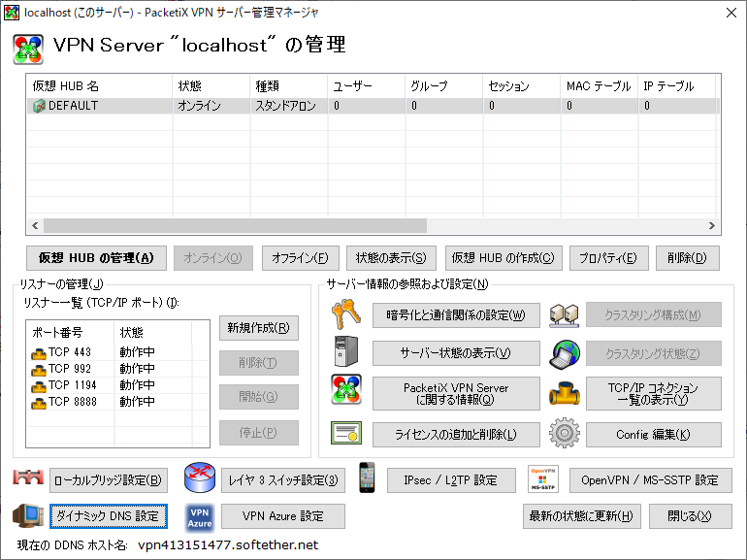Screen dimensions: 747x560
Task: Click the globe laptop clustering status icon
Action: (565, 354)
